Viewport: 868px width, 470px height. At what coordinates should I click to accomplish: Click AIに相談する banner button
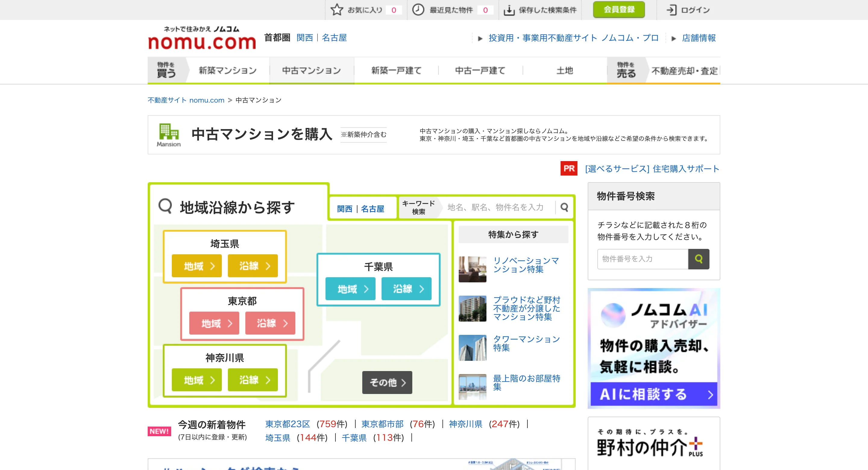click(654, 394)
